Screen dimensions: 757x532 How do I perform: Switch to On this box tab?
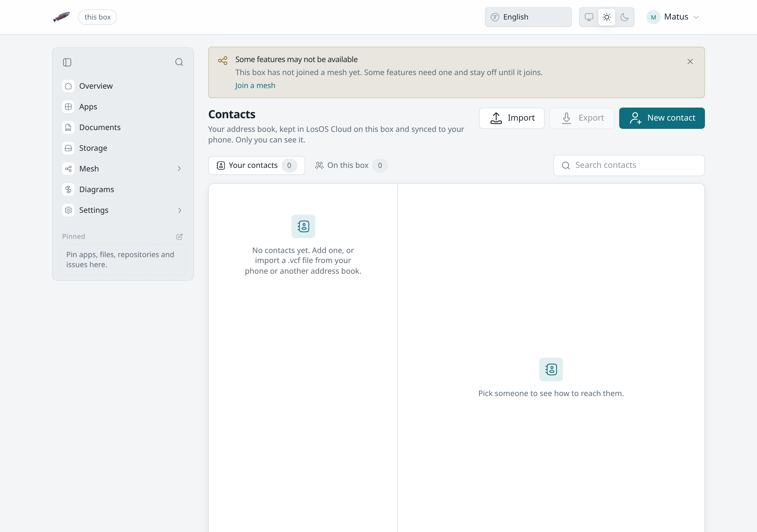(351, 166)
